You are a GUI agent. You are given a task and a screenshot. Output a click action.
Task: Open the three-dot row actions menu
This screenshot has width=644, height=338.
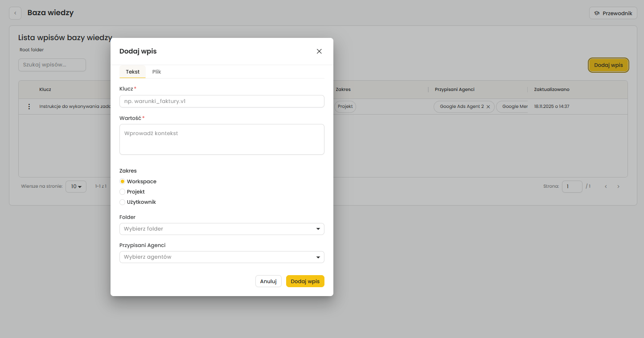pos(29,107)
